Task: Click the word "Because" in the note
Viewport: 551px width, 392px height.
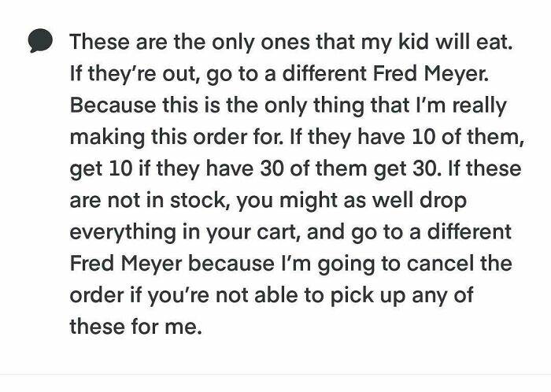Action: (106, 104)
